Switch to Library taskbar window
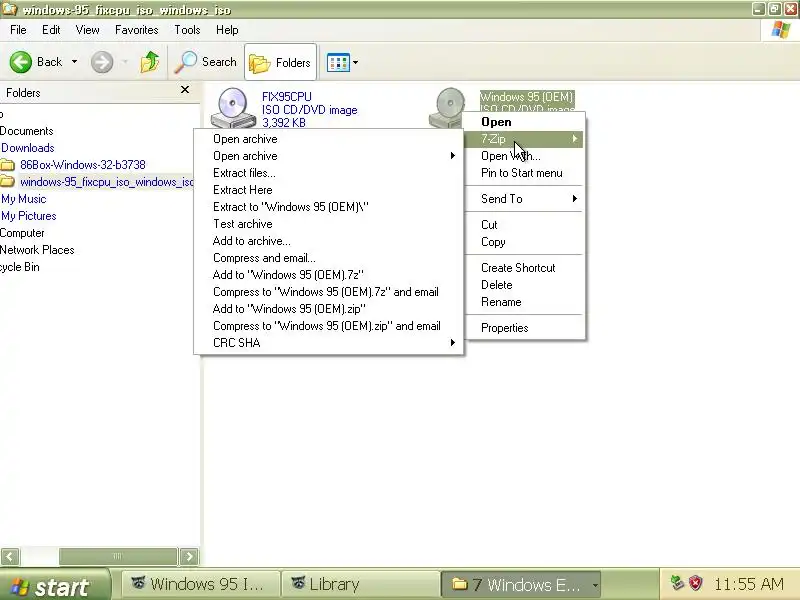 [360, 584]
